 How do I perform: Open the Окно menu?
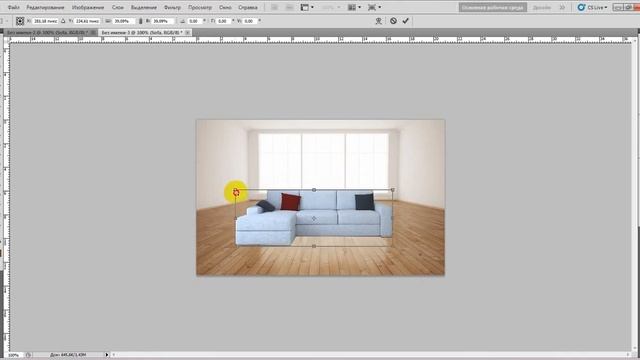pos(225,7)
